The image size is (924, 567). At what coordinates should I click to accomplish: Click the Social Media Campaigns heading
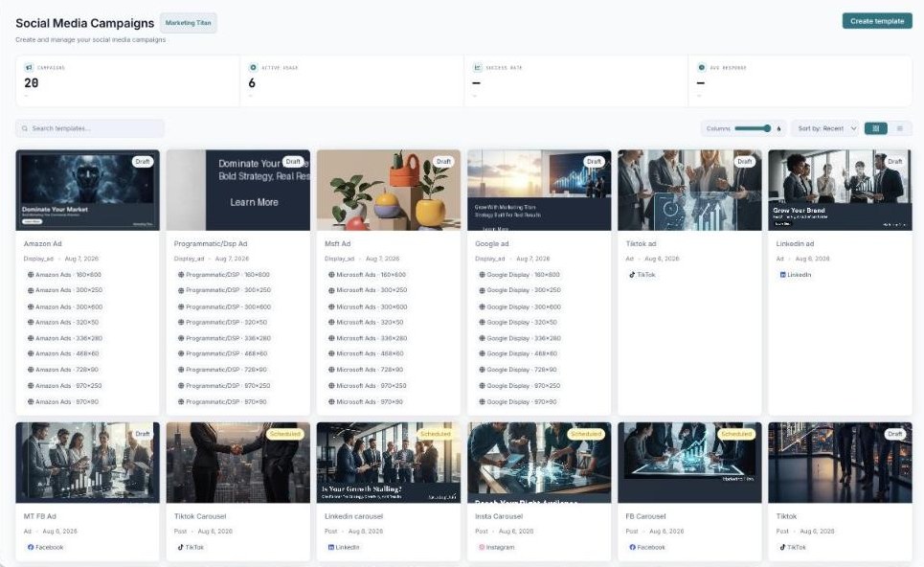point(85,23)
